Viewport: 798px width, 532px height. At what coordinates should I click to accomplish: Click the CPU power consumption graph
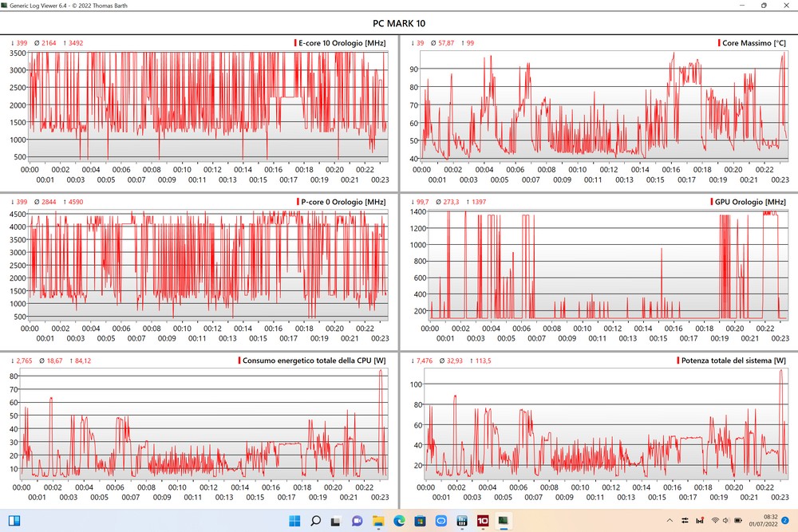pyautogui.click(x=204, y=424)
